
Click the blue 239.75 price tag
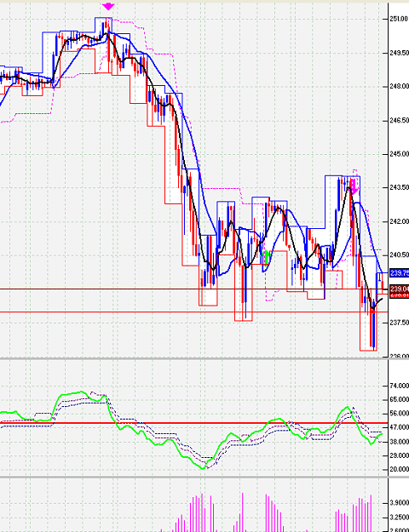[x=399, y=273]
